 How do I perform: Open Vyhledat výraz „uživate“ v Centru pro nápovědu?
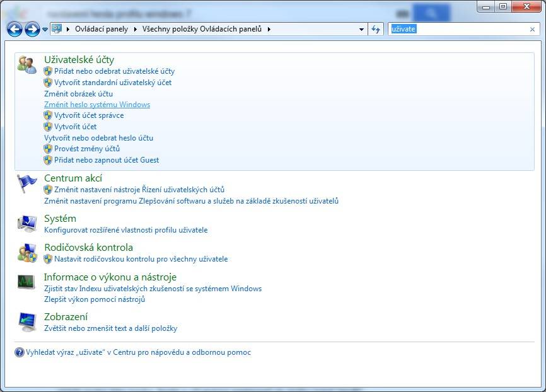pos(138,352)
